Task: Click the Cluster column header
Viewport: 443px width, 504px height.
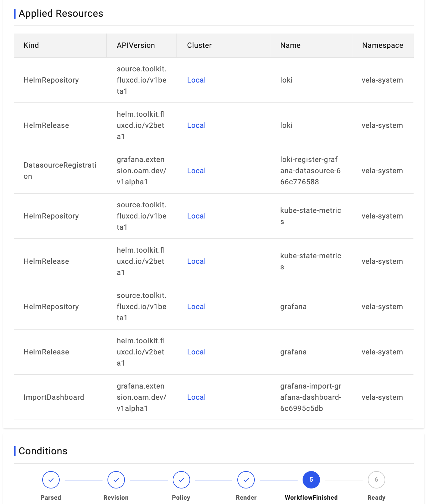Action: click(199, 45)
